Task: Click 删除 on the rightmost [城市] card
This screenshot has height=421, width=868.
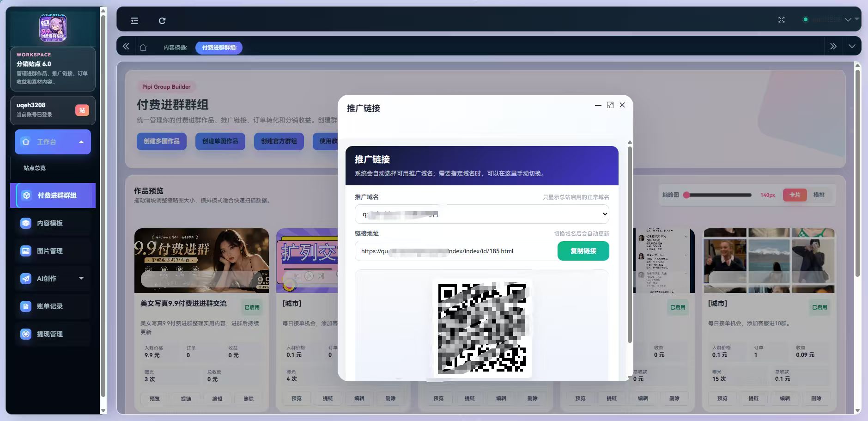Action: (x=816, y=398)
